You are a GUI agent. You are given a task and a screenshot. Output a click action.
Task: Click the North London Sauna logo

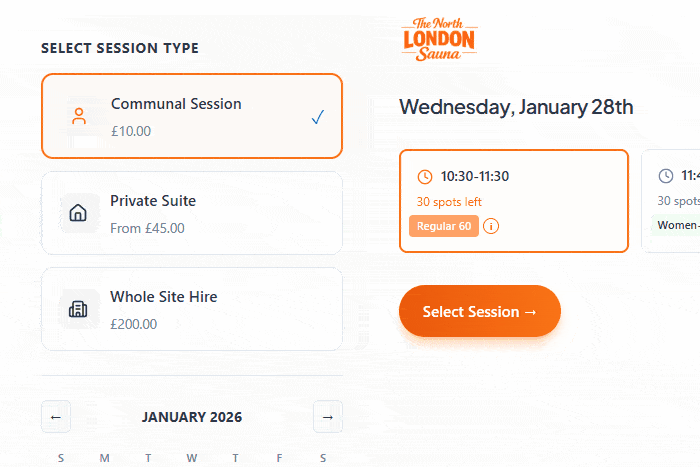[x=439, y=38]
